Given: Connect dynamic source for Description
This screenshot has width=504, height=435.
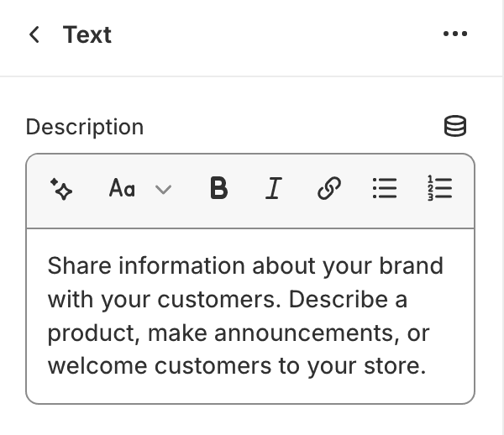Looking at the screenshot, I should click(x=455, y=126).
